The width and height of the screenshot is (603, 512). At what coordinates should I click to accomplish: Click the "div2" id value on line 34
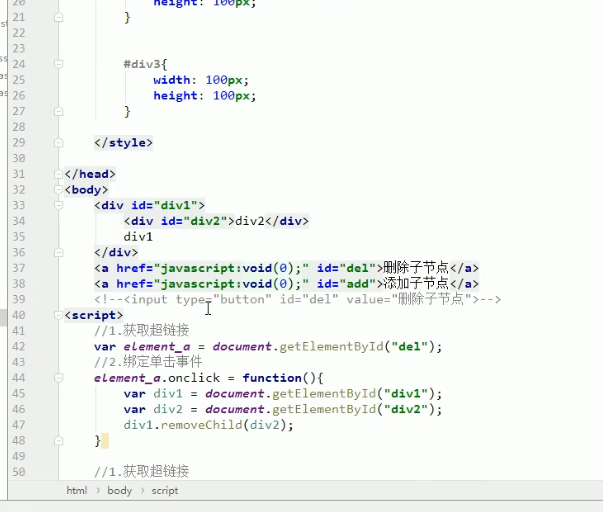click(x=205, y=221)
